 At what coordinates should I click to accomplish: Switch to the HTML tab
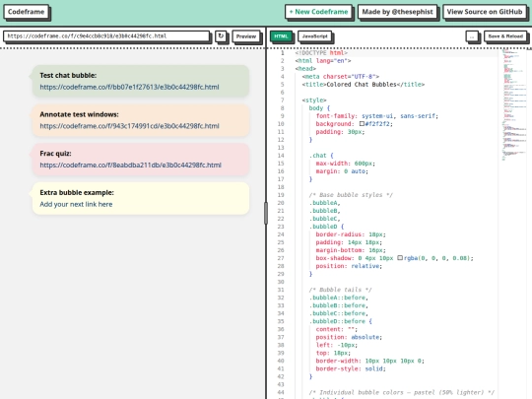pos(281,36)
